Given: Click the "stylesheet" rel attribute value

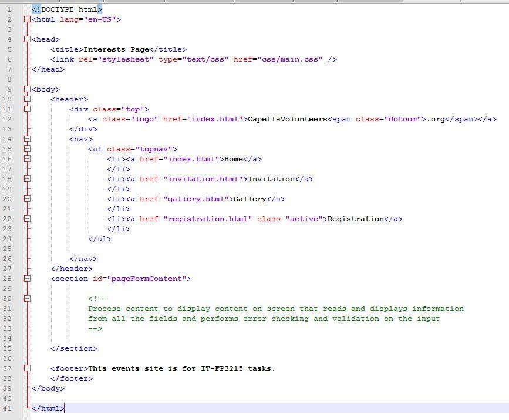Looking at the screenshot, I should pos(125,59).
